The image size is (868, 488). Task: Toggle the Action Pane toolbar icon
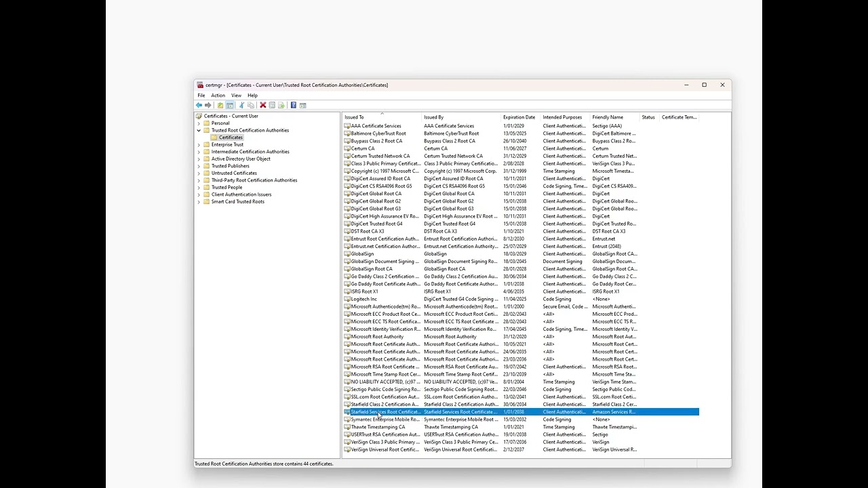302,105
